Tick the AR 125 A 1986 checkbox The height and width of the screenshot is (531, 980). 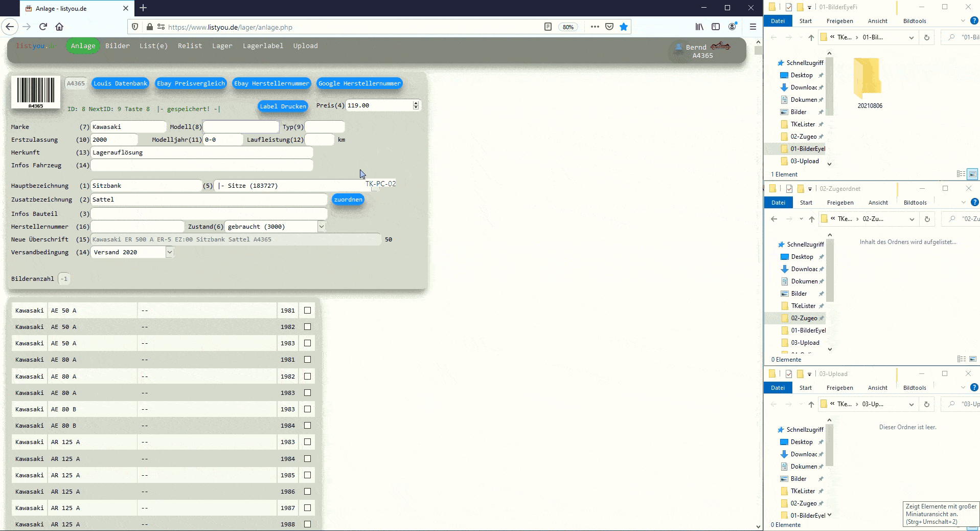click(307, 492)
